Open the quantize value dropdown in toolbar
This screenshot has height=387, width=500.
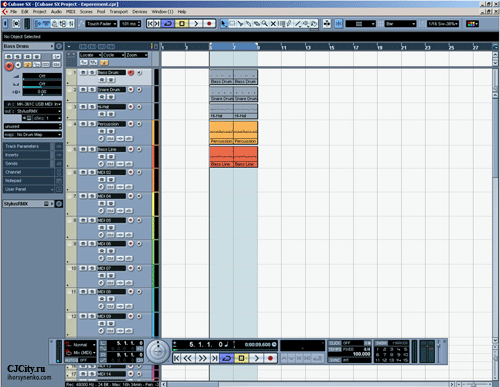point(443,24)
